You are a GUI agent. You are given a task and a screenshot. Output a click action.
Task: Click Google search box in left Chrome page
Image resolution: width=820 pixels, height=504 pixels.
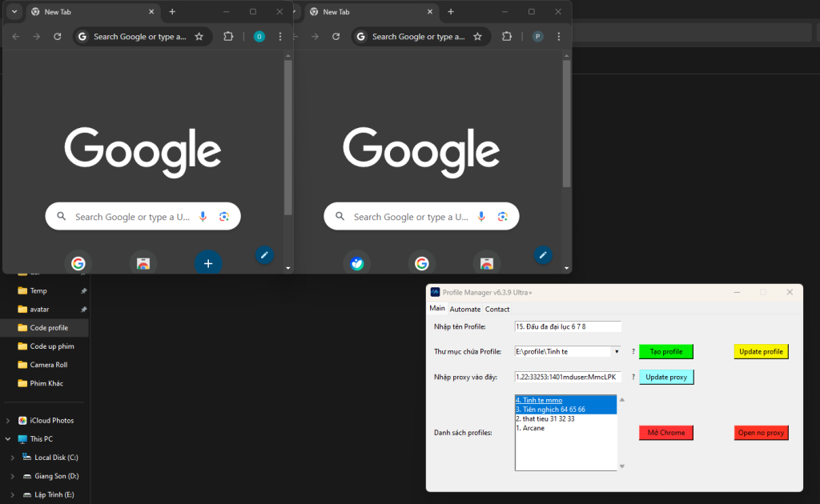click(x=143, y=216)
